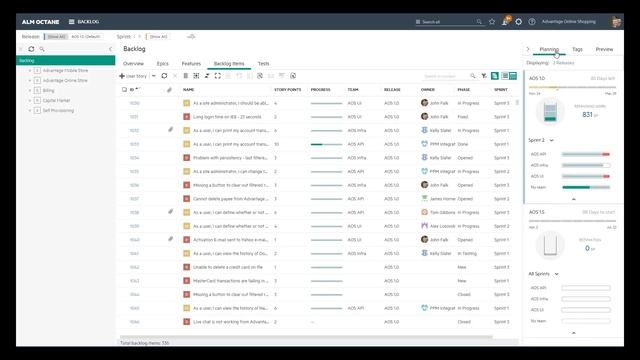Select the Sprint 'Show All' filter chip
Screen dimensions: 640x360
click(158, 37)
